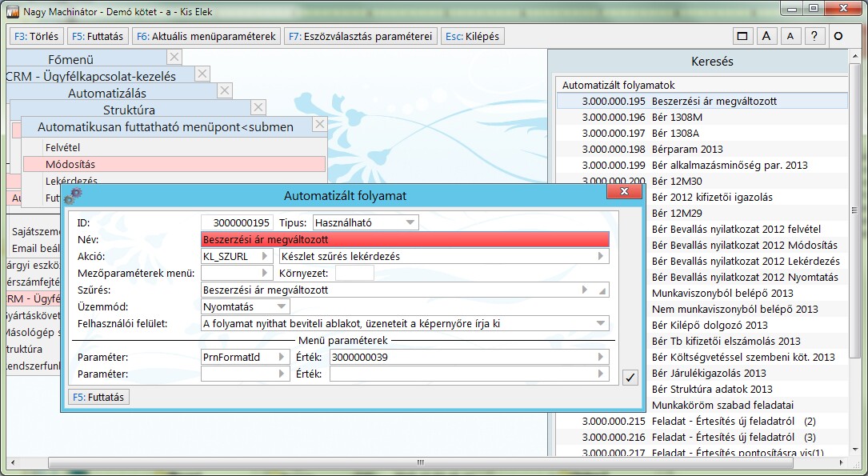Click F7: Eszözválasztás paraméterei button
Image resolution: width=868 pixels, height=476 pixels.
(360, 36)
